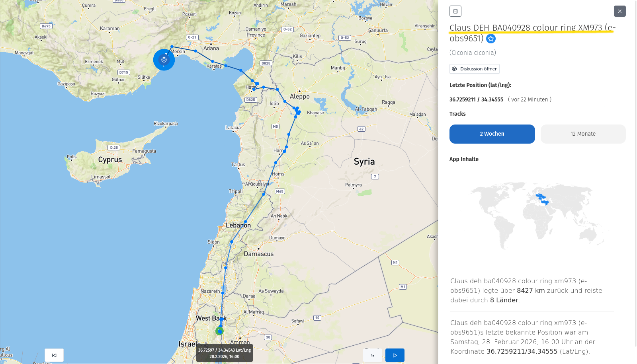The height and width of the screenshot is (364, 637).
Task: Select the green track start point marker
Action: pos(219,331)
